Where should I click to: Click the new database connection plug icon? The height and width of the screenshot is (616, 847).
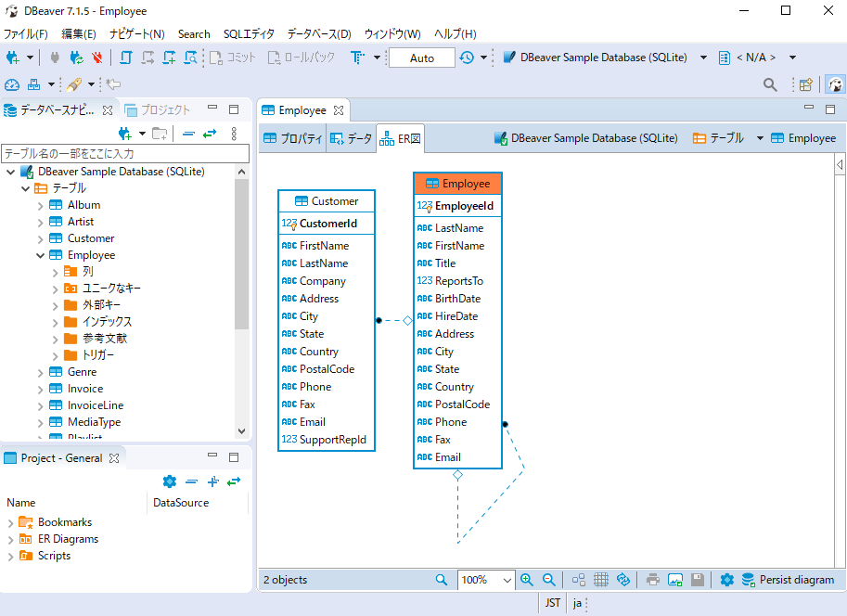12,58
